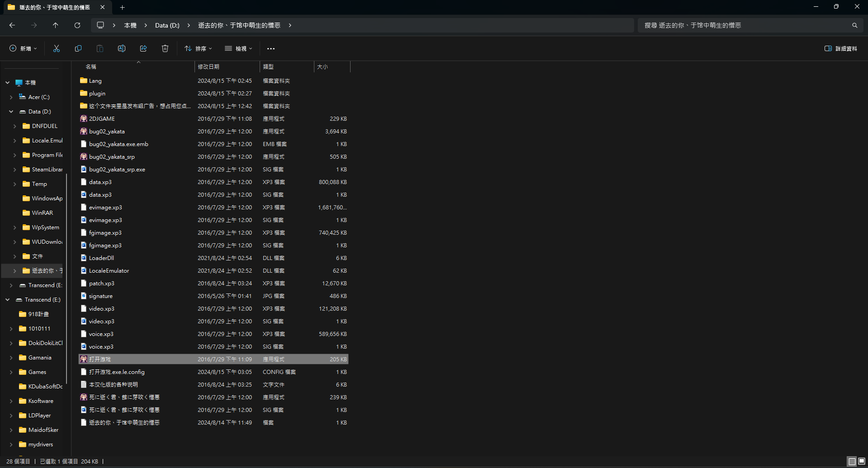
Task: Select the 2DJGAME application icon
Action: click(x=84, y=118)
